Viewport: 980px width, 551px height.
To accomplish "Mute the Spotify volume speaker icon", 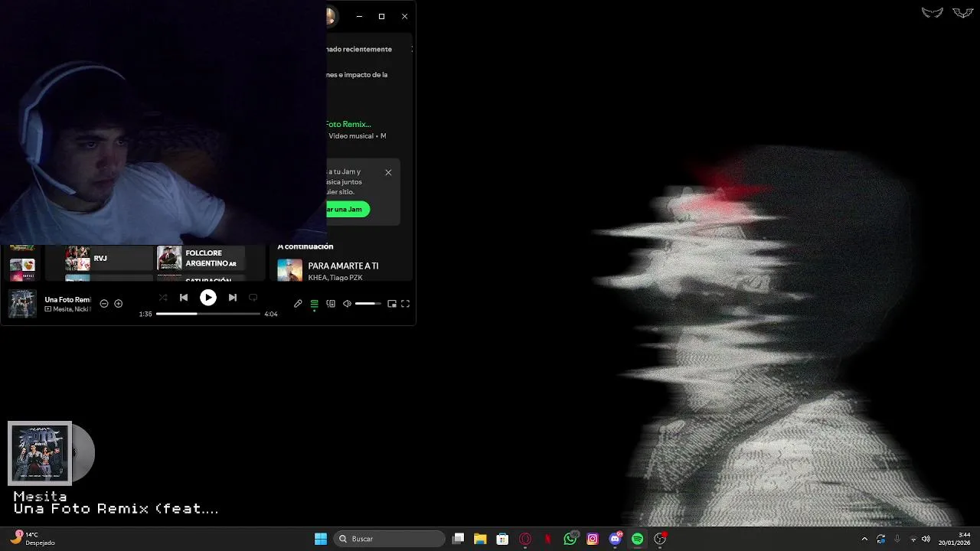I will click(x=347, y=304).
